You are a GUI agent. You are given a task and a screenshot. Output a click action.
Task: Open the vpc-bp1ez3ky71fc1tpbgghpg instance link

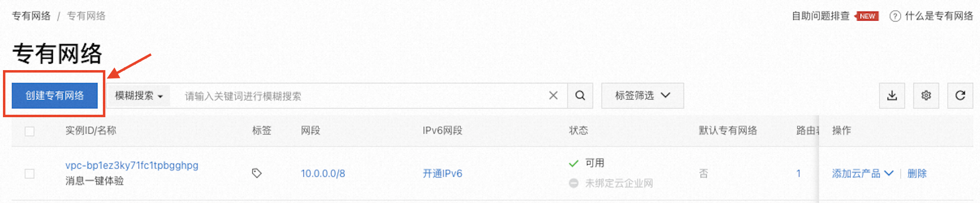click(132, 165)
